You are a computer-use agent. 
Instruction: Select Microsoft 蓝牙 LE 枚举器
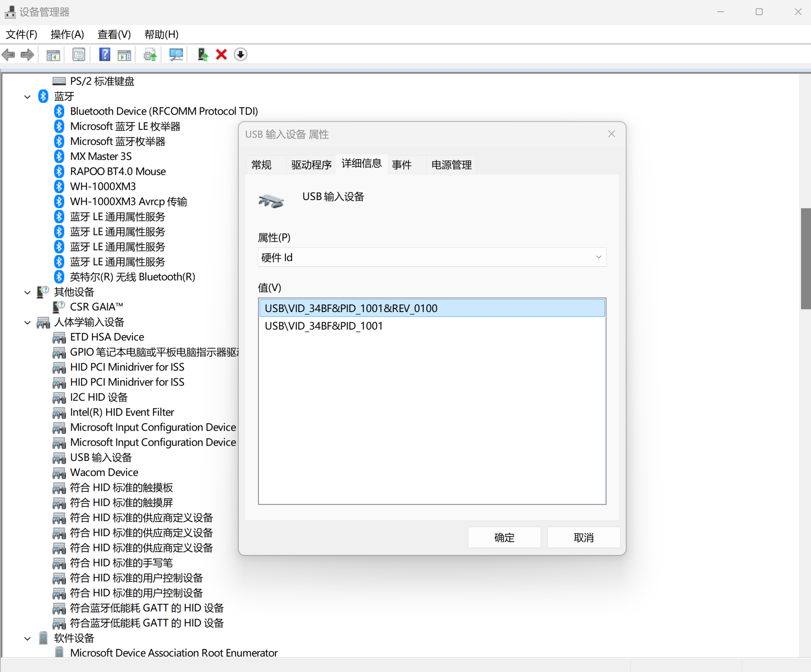pos(125,126)
